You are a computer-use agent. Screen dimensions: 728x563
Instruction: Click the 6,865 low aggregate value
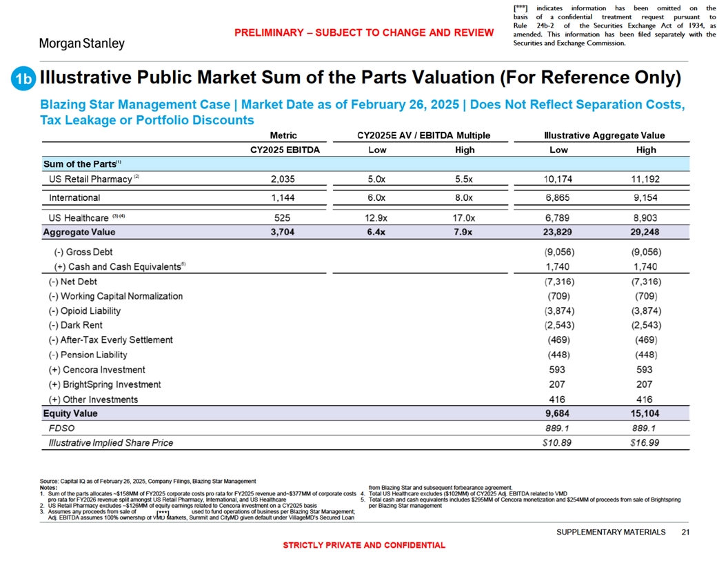[x=558, y=197]
